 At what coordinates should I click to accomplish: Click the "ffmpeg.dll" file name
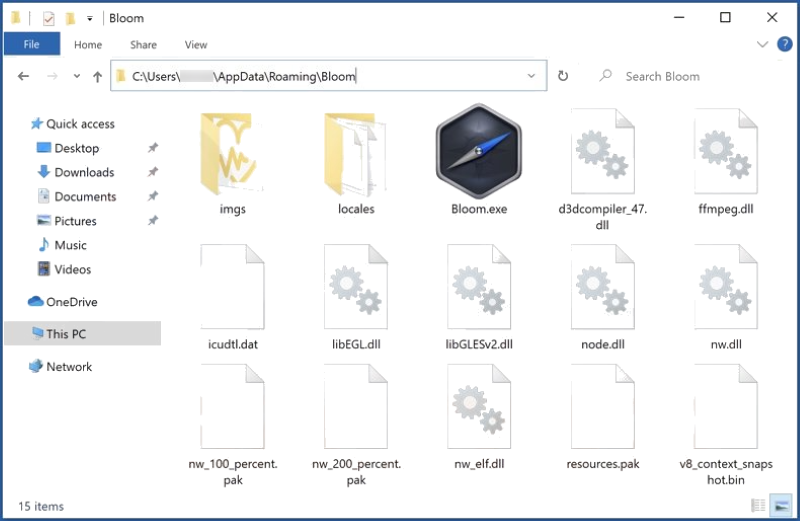(x=726, y=209)
